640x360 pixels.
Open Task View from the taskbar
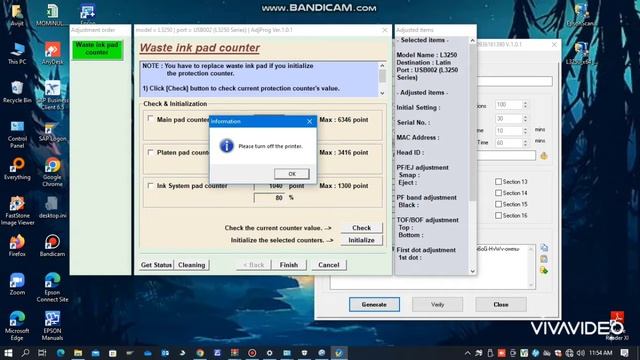pyautogui.click(x=42, y=353)
